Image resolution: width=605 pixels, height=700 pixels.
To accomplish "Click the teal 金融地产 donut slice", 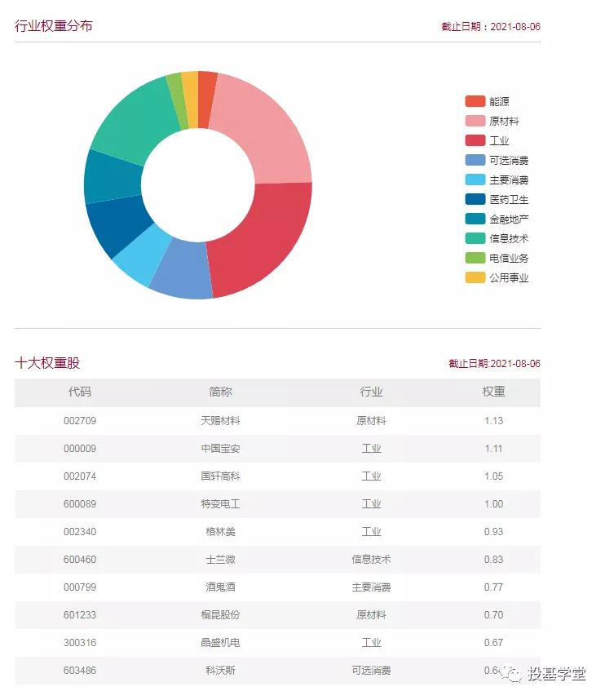I will (112, 179).
